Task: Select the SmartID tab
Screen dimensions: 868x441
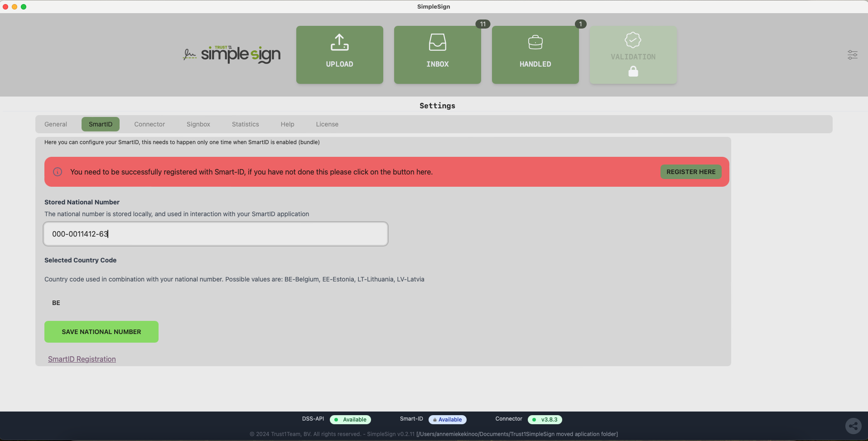Action: [101, 124]
